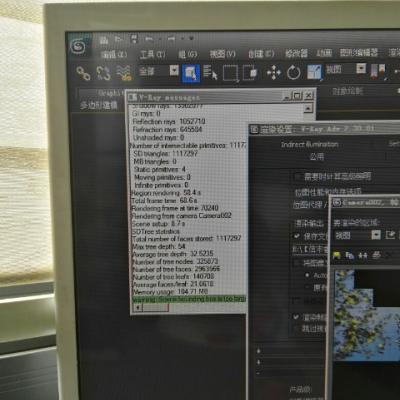Click the rendered image preview in the Camera002 window
Screen dimensions: 400x400
[x=367, y=315]
